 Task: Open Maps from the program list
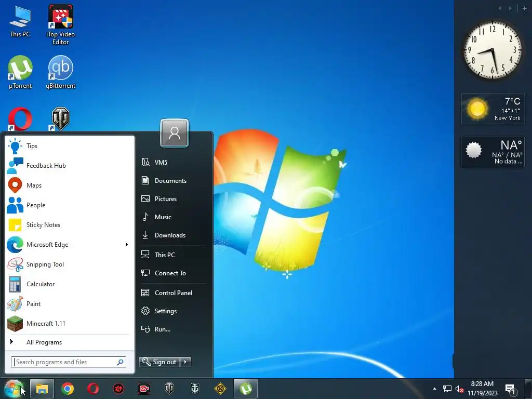point(70,185)
